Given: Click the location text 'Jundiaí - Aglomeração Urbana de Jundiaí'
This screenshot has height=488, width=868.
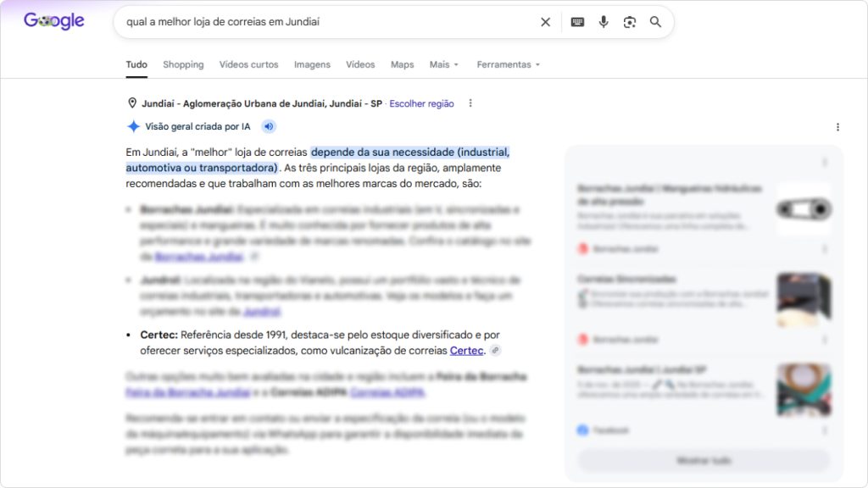Looking at the screenshot, I should click(x=234, y=103).
